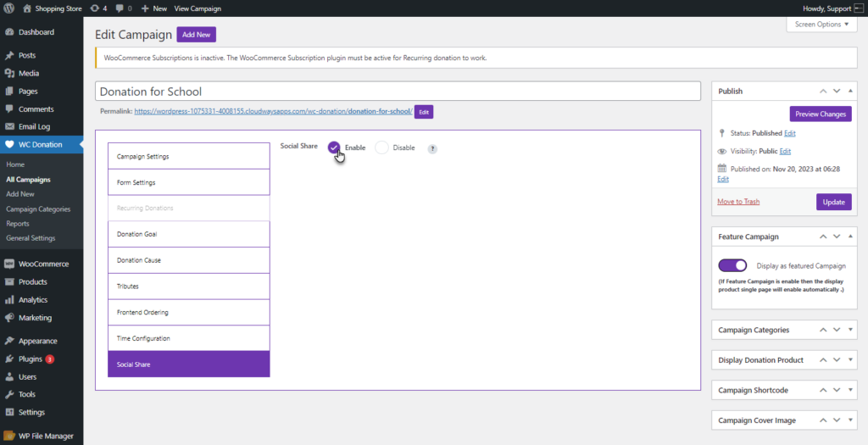Screen dimensions: 868x445
Task: Expand the Display Donation Product panel
Action: coord(850,359)
